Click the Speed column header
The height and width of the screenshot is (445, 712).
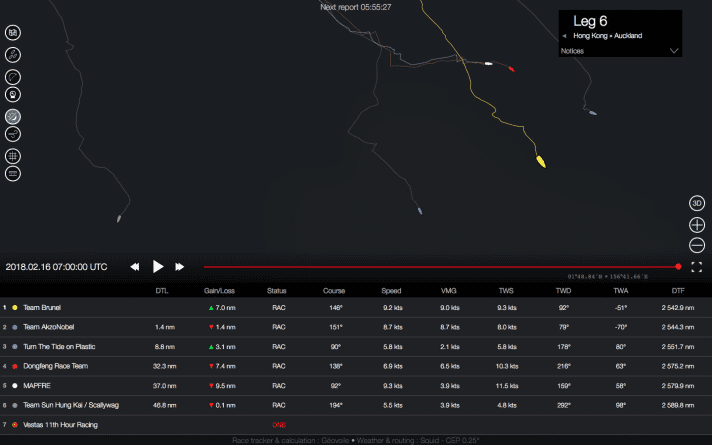pos(391,291)
